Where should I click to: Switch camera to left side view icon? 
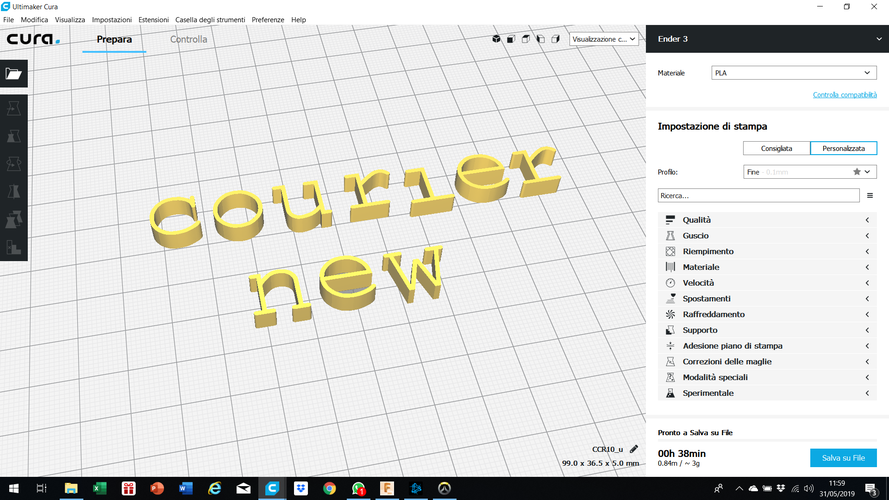tap(540, 39)
